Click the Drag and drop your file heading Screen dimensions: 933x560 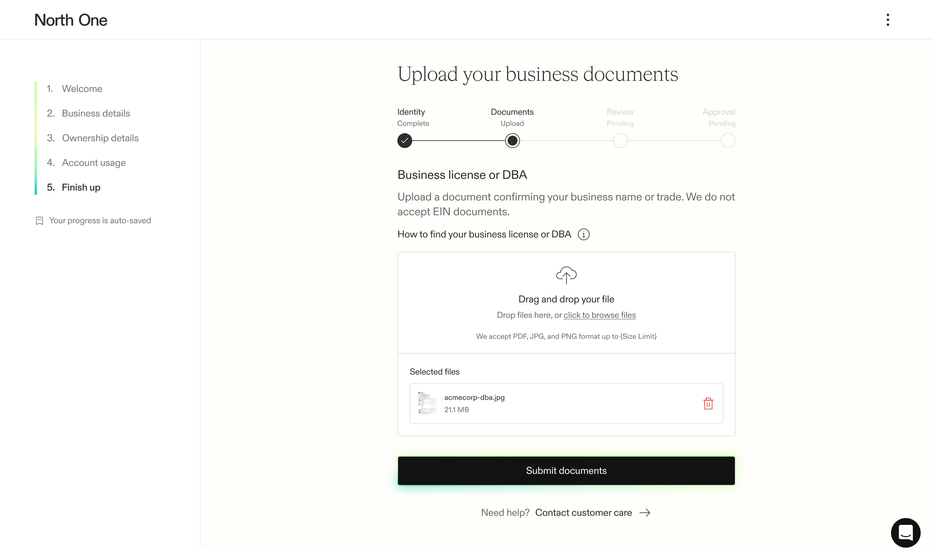coord(566,299)
